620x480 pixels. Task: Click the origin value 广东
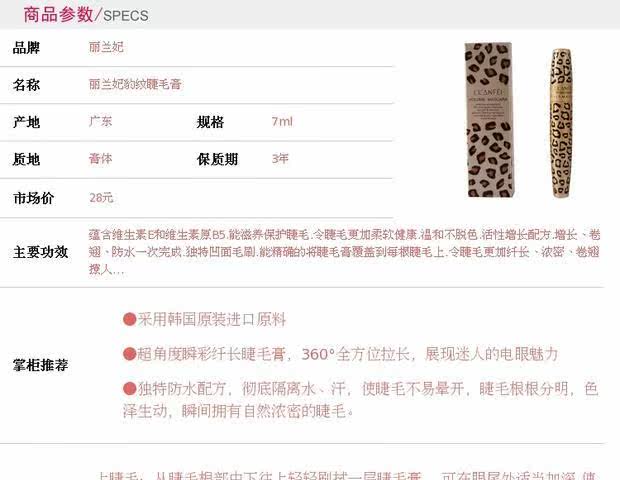(100, 121)
